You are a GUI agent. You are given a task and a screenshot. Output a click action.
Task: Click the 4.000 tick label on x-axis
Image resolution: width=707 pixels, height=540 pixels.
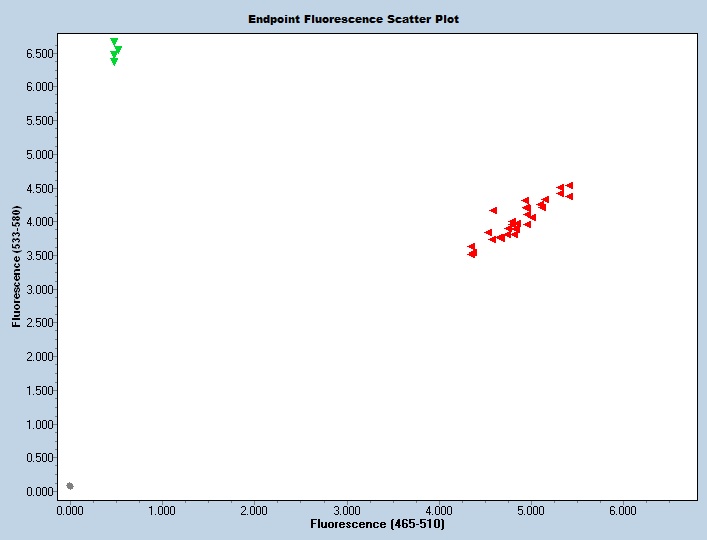(x=438, y=510)
